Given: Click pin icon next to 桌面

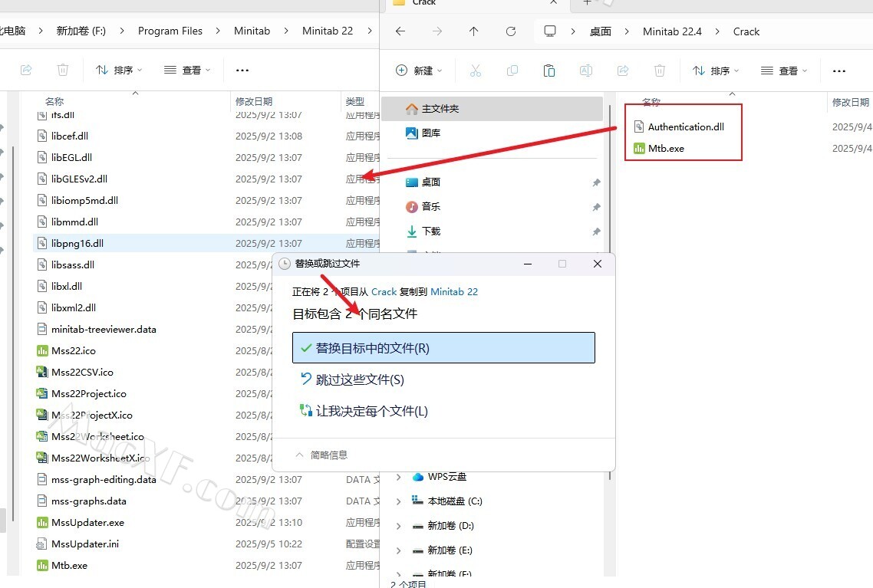Looking at the screenshot, I should click(596, 182).
